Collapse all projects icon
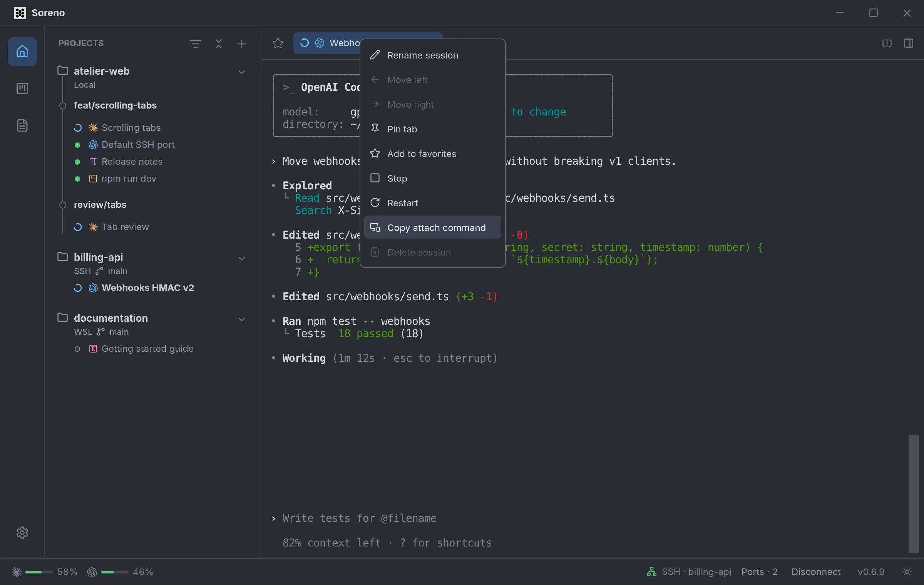 point(219,43)
